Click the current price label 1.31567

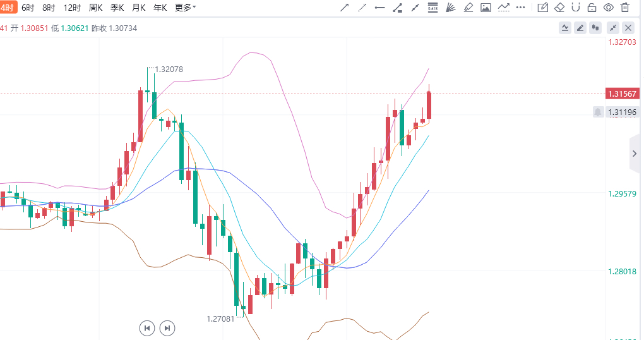tap(623, 94)
